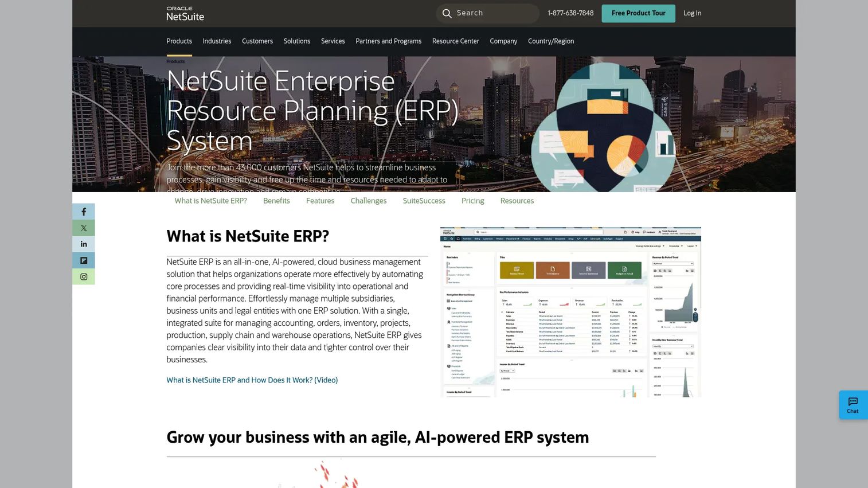Share page on Facebook
The height and width of the screenshot is (488, 868).
point(84,212)
